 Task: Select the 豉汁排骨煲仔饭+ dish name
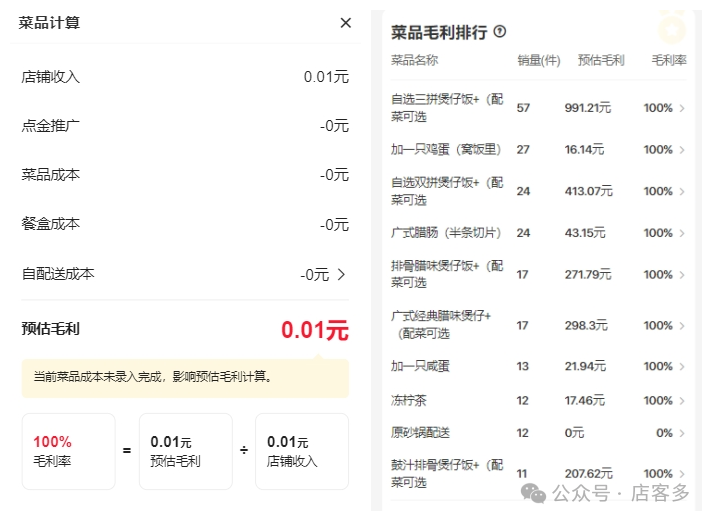[447, 473]
